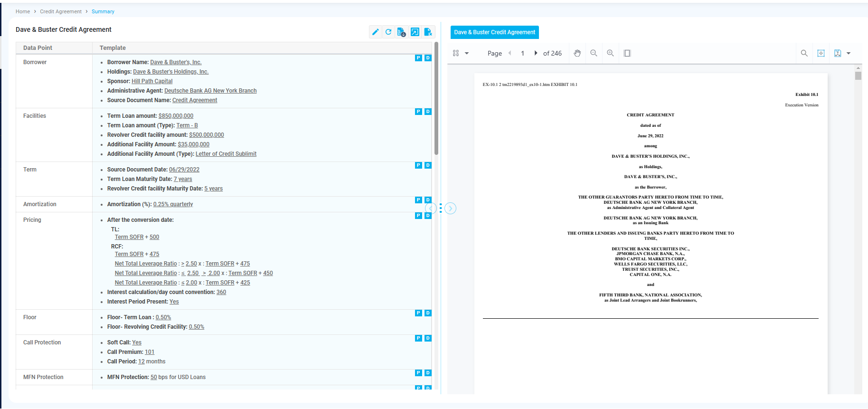868x409 pixels.
Task: Click the document viewer vertical scrollbar
Action: pyautogui.click(x=858, y=76)
